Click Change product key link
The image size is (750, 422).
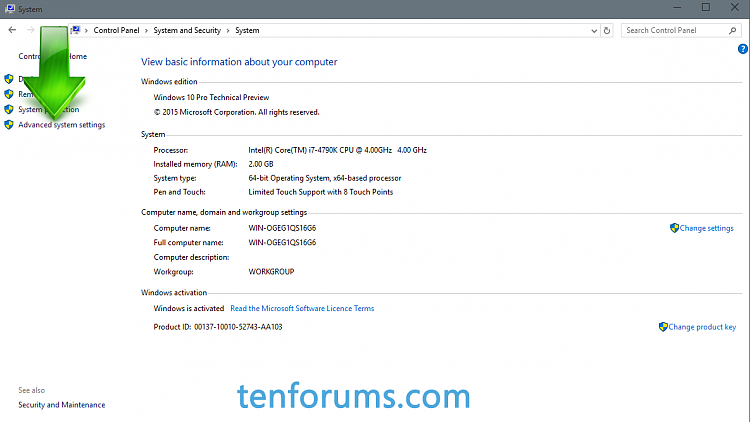pyautogui.click(x=702, y=327)
